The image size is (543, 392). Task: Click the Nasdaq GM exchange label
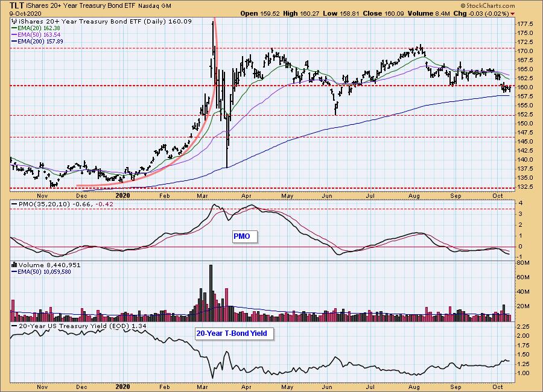pyautogui.click(x=154, y=6)
